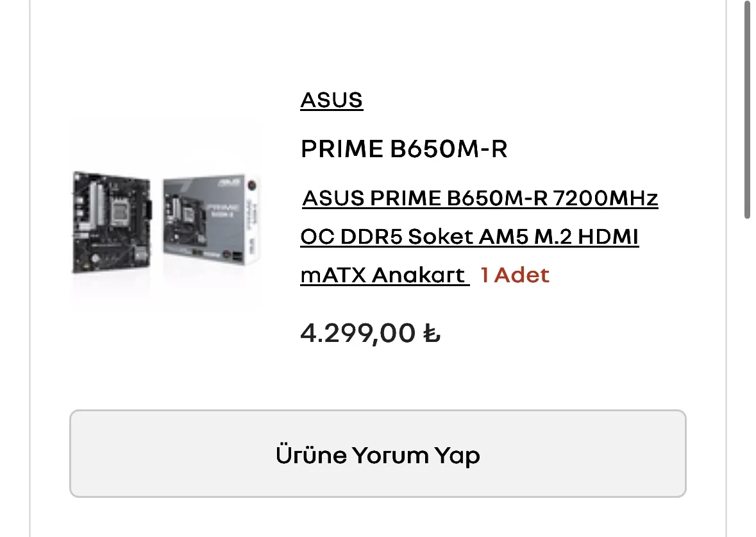Click the Turkish lira currency symbol

pyautogui.click(x=432, y=334)
